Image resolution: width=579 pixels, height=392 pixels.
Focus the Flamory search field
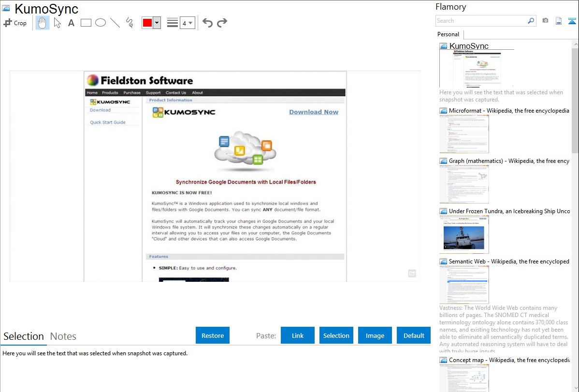(x=481, y=21)
